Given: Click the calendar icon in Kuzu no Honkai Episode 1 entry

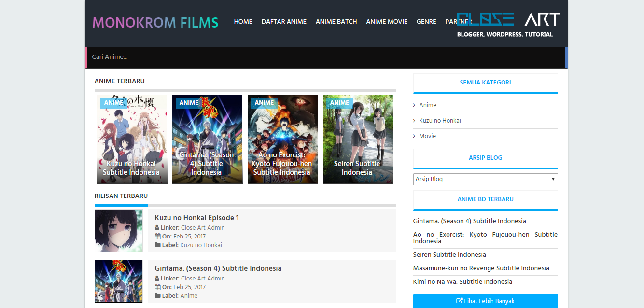Looking at the screenshot, I should pyautogui.click(x=157, y=237).
